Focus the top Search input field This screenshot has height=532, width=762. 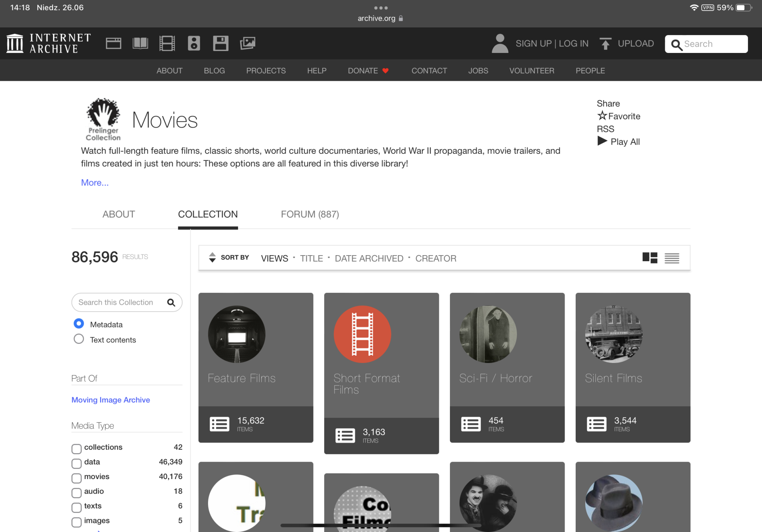[706, 44]
